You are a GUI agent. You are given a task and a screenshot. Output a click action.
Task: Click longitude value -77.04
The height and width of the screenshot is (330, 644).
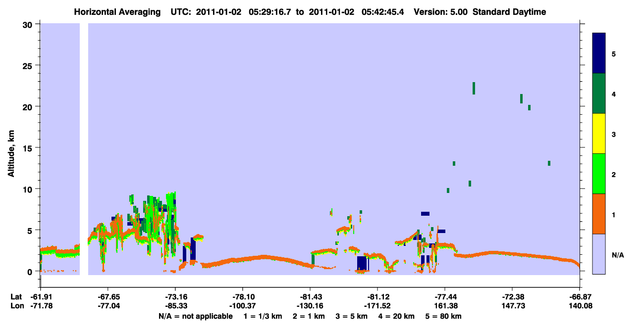click(x=107, y=306)
